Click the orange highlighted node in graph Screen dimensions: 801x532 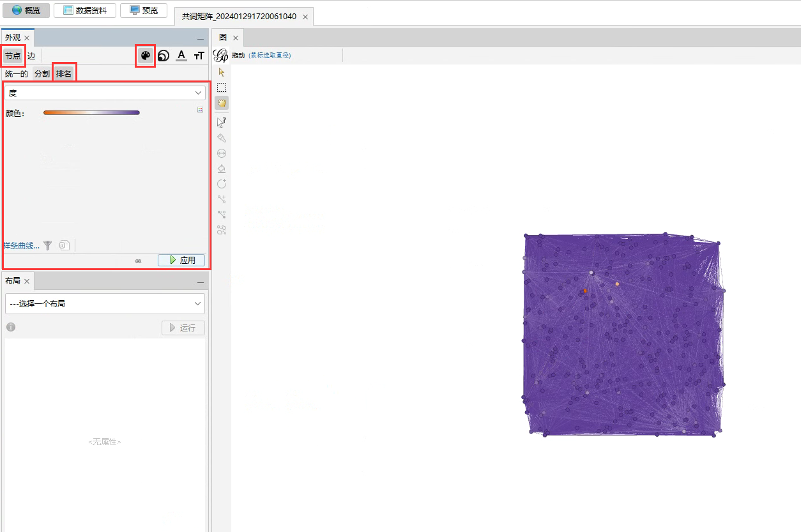tap(584, 291)
